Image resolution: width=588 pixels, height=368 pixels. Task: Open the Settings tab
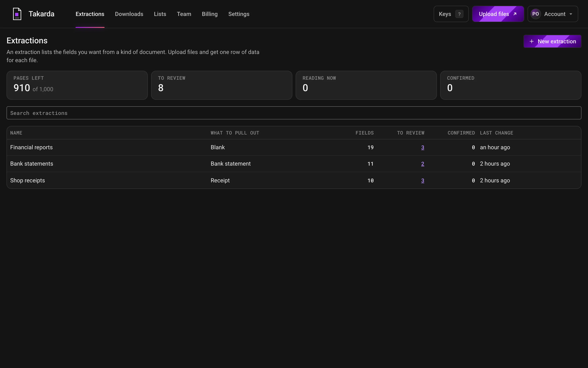239,14
